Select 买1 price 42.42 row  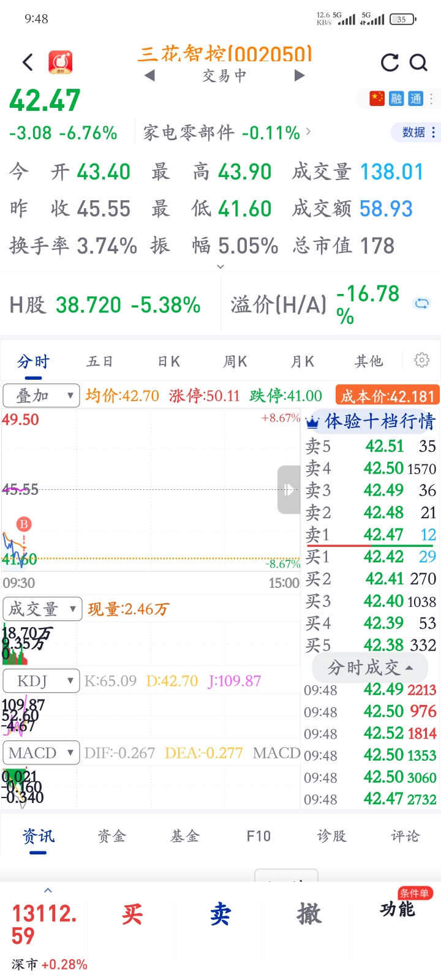pos(371,556)
